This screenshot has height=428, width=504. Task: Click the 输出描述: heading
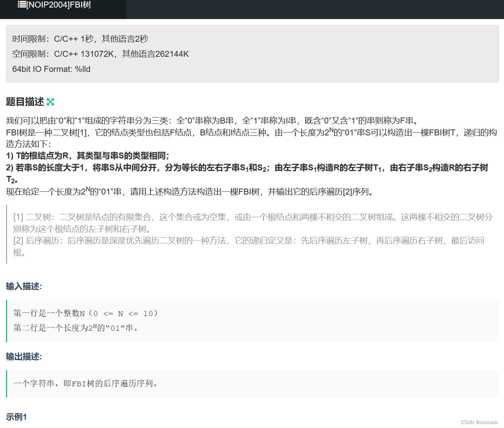pos(24,357)
